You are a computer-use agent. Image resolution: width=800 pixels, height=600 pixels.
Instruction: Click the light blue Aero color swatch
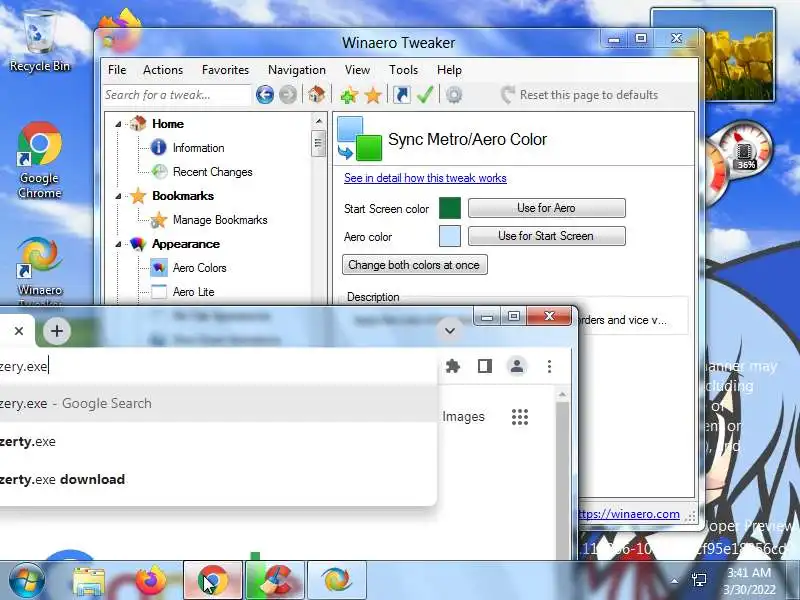coord(449,236)
